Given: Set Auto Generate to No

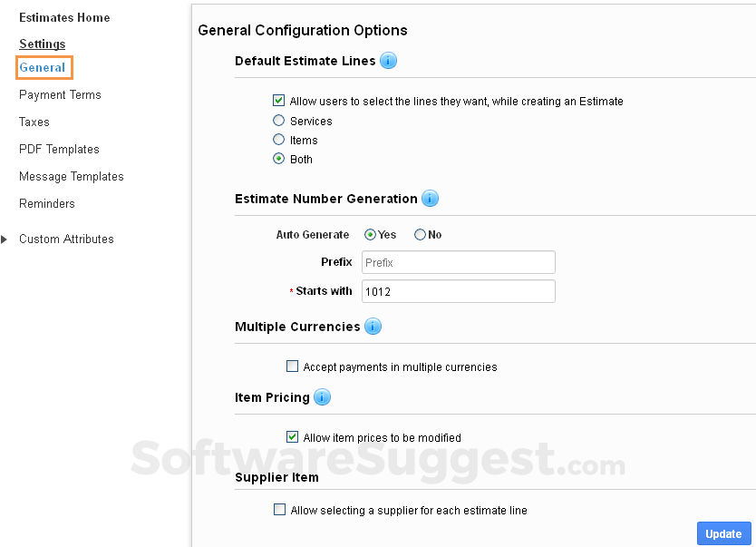Looking at the screenshot, I should 418,234.
